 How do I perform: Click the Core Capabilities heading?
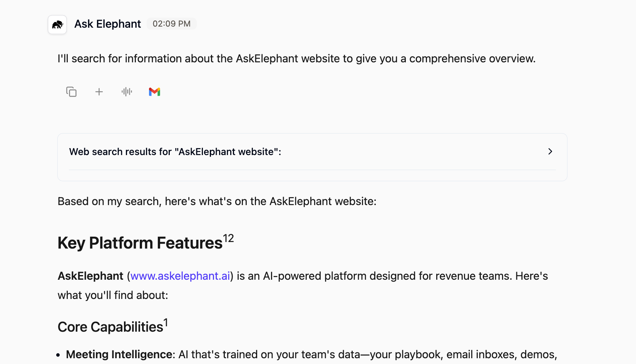pos(110,327)
